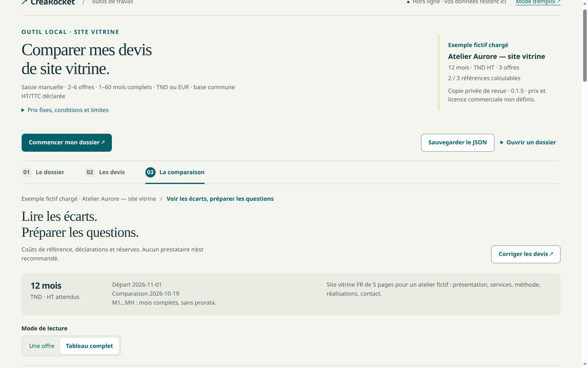Switch to Le dossier tab
588x368 pixels.
[42, 172]
